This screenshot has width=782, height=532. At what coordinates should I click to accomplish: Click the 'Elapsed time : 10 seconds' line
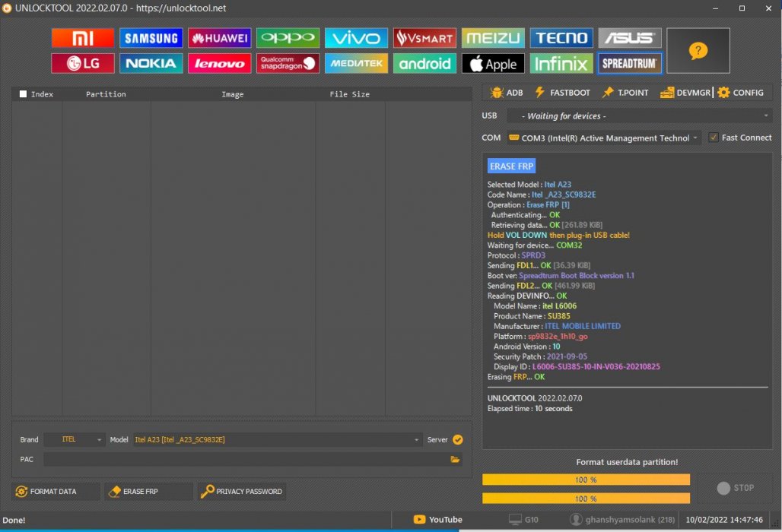[x=529, y=408]
